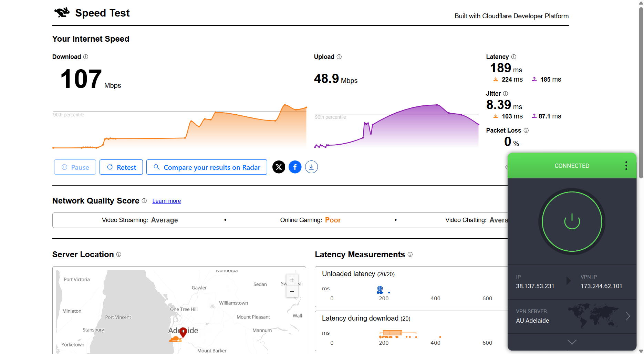Retest your internet speed
The height and width of the screenshot is (354, 644).
pyautogui.click(x=121, y=167)
